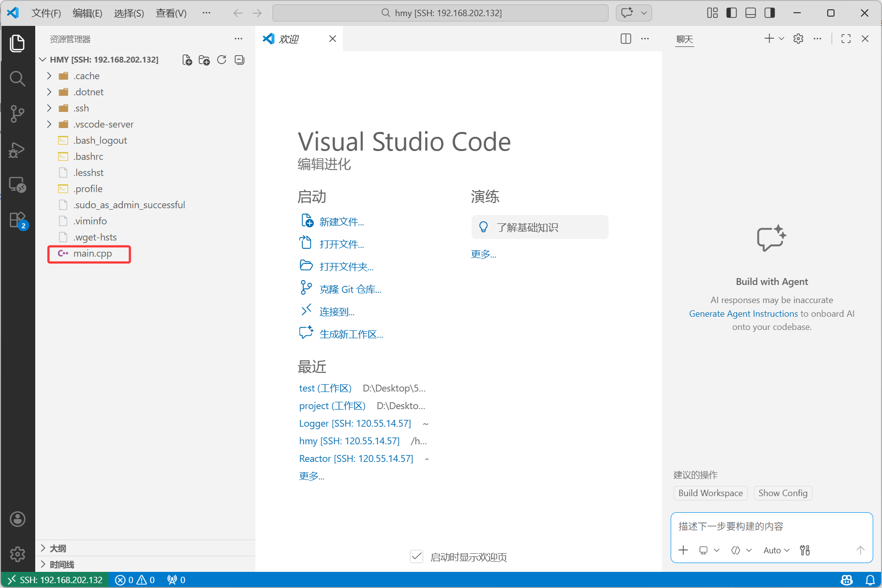Open the overflow menu ellipsis in menu bar
The width and height of the screenshot is (882, 588).
click(206, 13)
